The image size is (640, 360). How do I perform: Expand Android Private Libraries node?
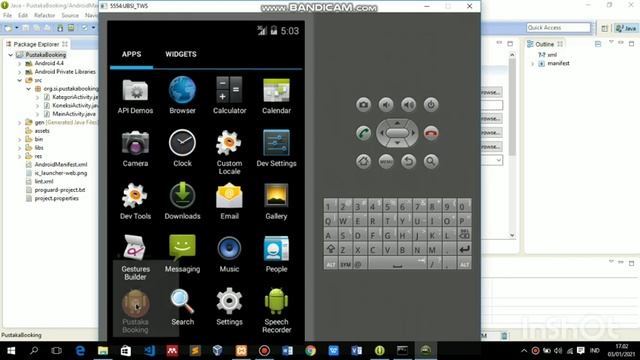tap(19, 72)
